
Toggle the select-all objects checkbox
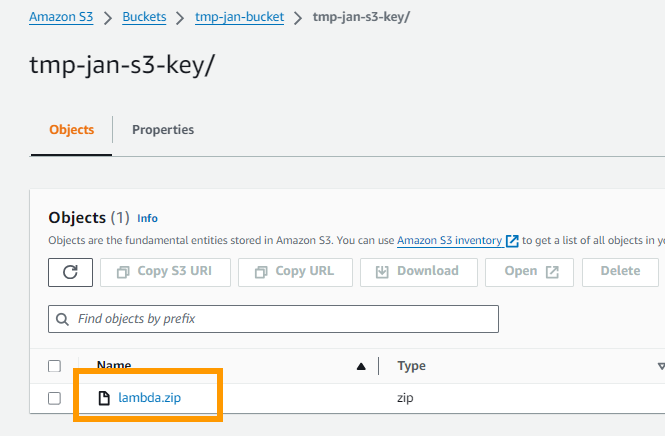click(x=55, y=366)
